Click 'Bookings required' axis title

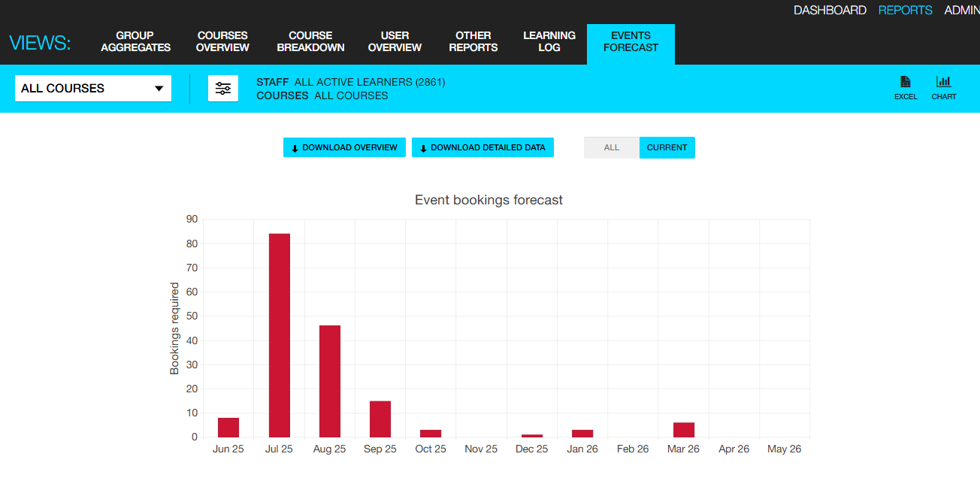[174, 328]
